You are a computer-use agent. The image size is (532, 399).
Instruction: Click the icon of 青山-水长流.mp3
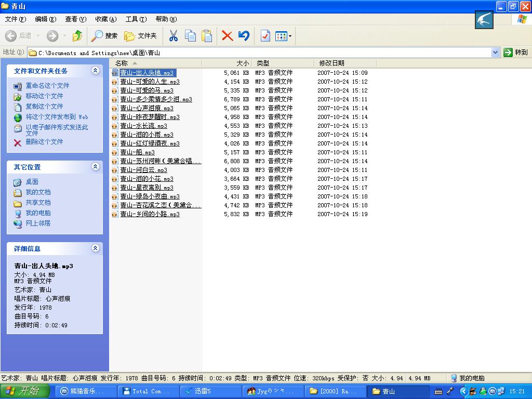[x=115, y=126]
